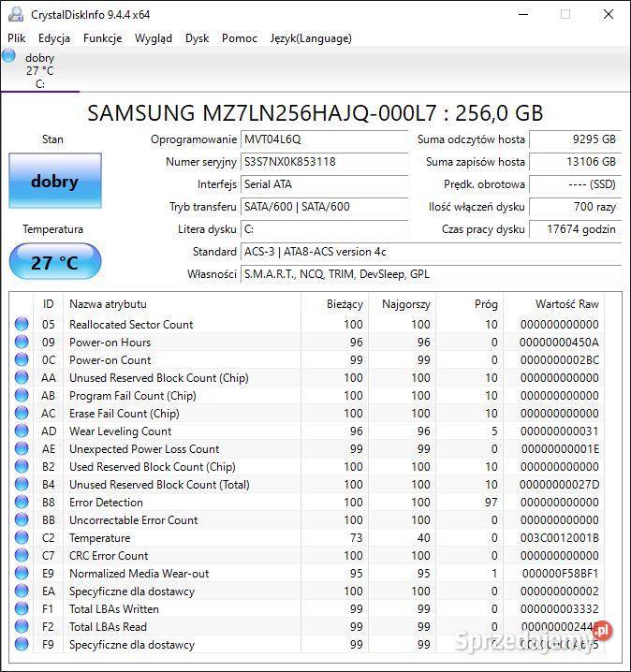This screenshot has width=631, height=672.
Task: Click the disk title SAMSUNG MZ7LN256HAJQ-000L7
Action: (315, 113)
